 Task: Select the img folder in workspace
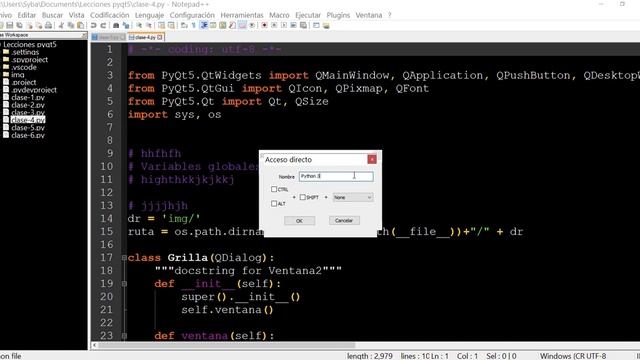tap(18, 75)
